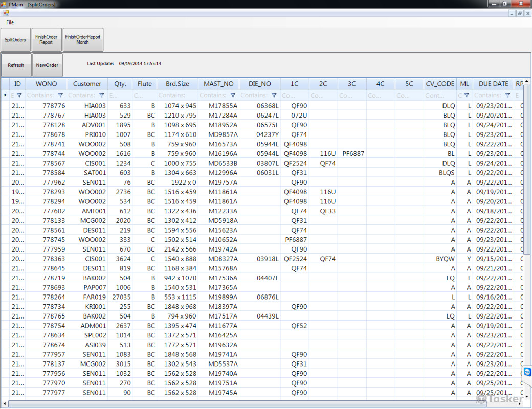Screen dimensions: 532x409
Task: Click the CV_CODE column header
Action: [440, 84]
